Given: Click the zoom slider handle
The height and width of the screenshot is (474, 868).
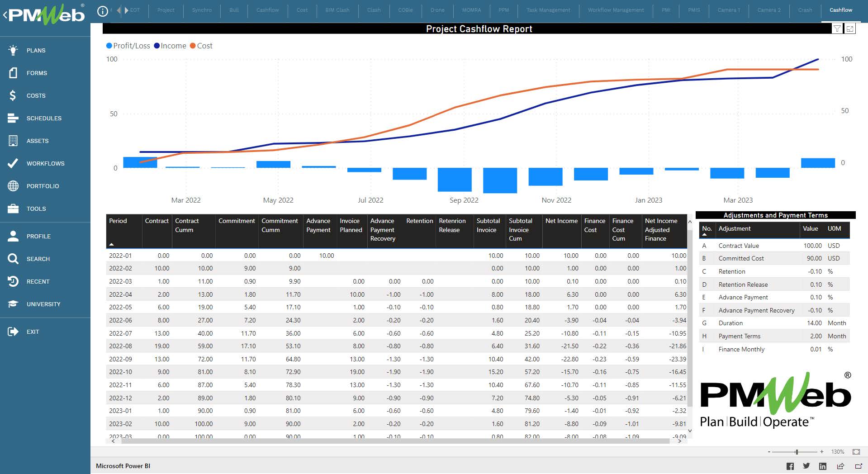Looking at the screenshot, I should (797, 452).
